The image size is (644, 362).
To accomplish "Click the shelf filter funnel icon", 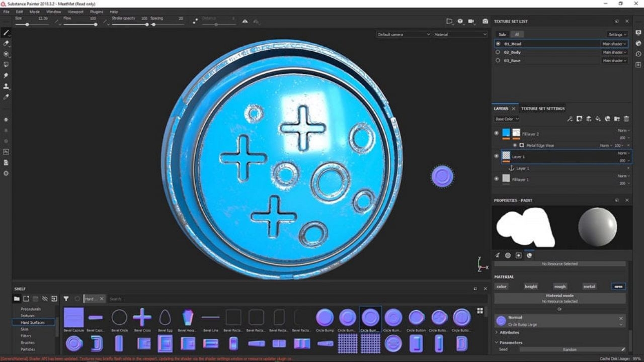I will [x=66, y=299].
